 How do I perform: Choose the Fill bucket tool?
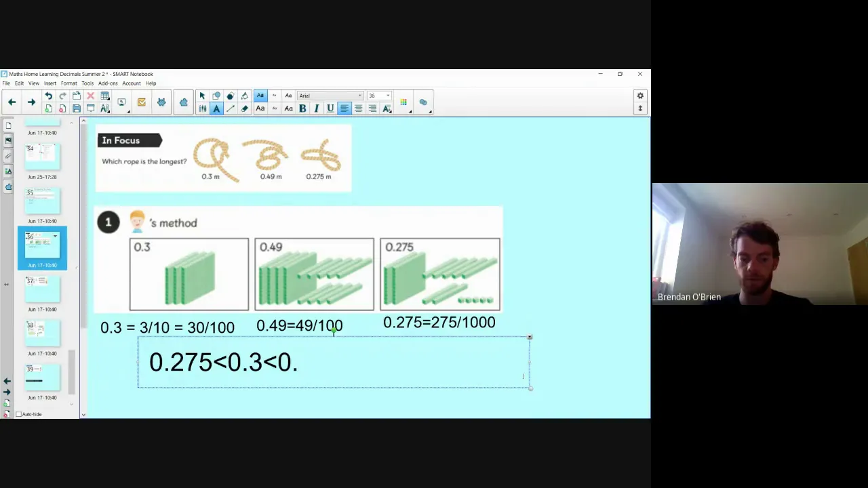tap(245, 96)
